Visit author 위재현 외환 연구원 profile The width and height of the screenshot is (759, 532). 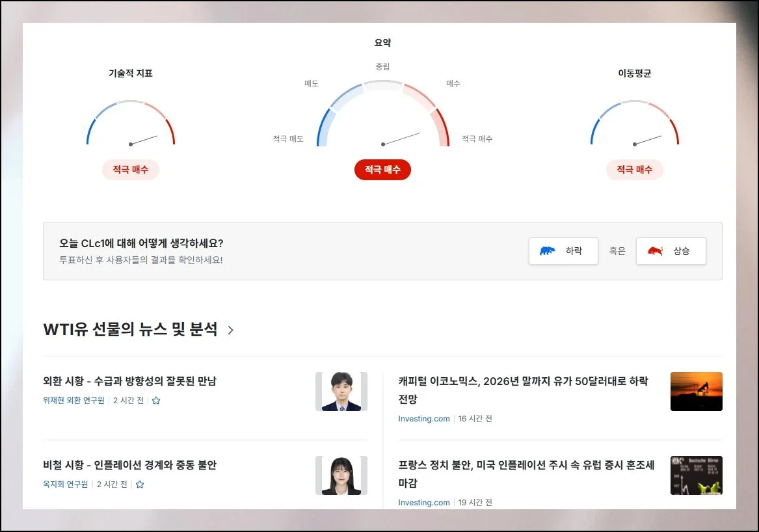point(73,401)
